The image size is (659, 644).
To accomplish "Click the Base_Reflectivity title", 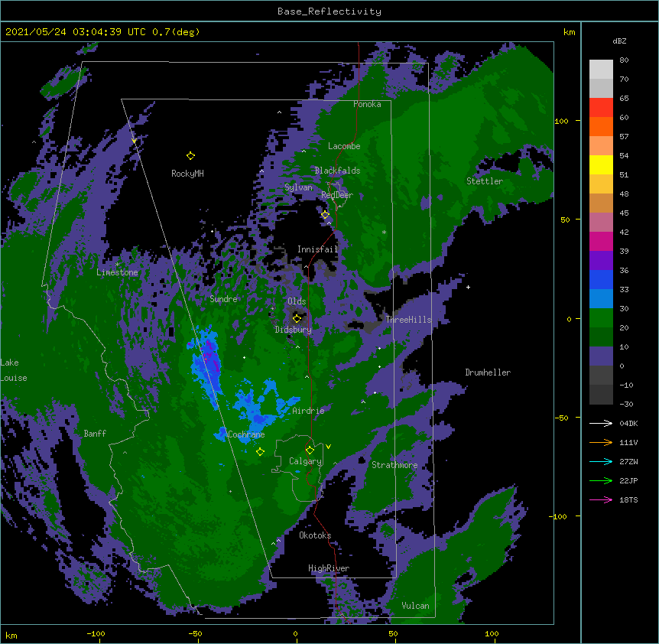I will pyautogui.click(x=329, y=11).
